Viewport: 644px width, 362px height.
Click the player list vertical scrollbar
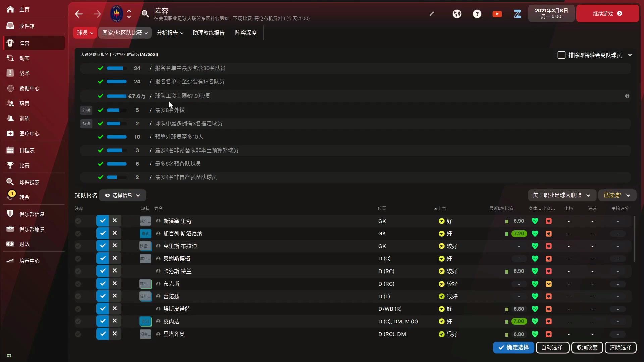tap(634, 239)
